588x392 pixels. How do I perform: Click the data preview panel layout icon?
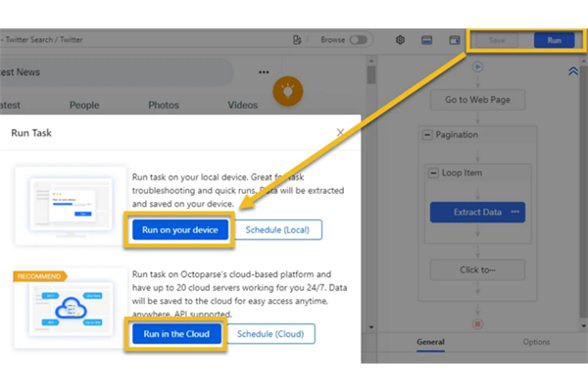click(426, 40)
